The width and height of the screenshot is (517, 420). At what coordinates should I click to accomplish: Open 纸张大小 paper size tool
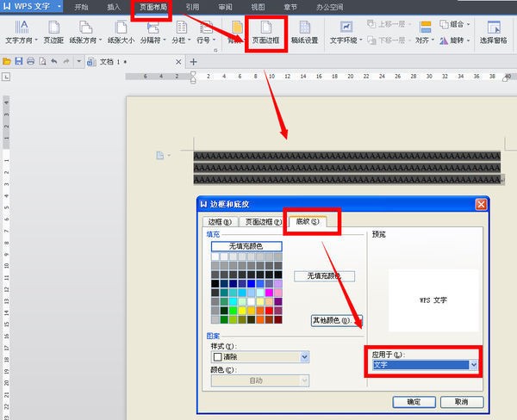[x=121, y=33]
